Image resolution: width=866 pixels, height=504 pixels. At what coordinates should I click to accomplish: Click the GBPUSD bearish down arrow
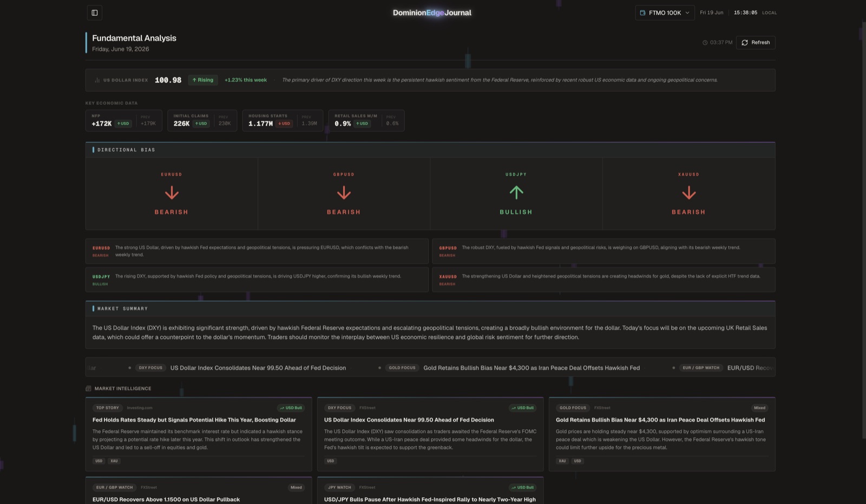click(x=344, y=193)
